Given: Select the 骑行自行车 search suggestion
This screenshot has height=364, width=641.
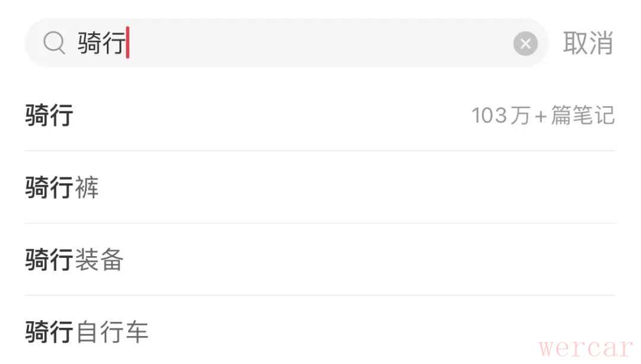Looking at the screenshot, I should click(x=87, y=332).
